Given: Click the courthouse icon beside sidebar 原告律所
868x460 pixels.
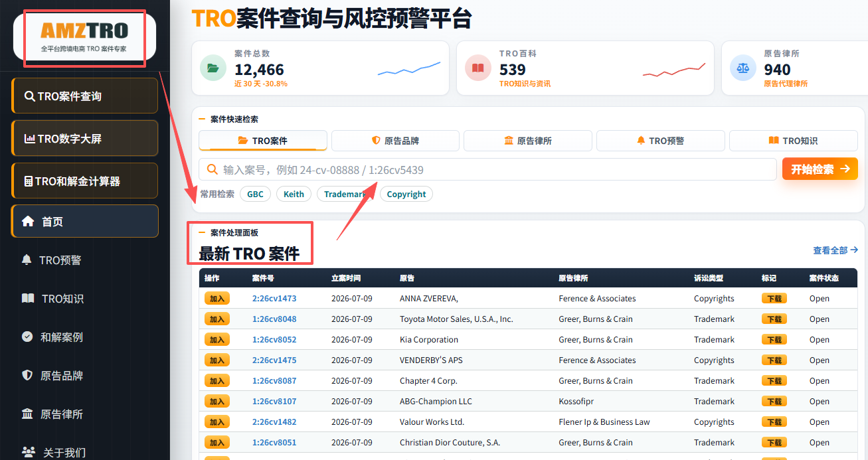Looking at the screenshot, I should (x=27, y=414).
